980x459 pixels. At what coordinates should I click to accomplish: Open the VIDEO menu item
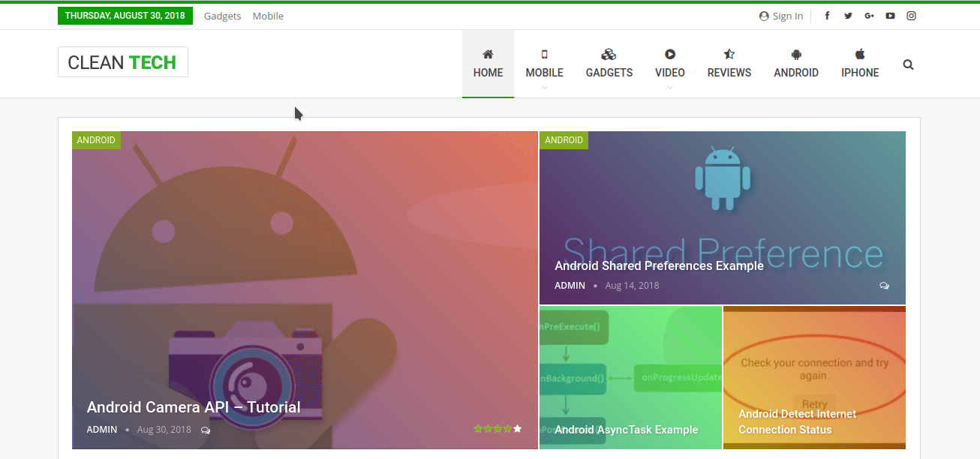click(670, 73)
